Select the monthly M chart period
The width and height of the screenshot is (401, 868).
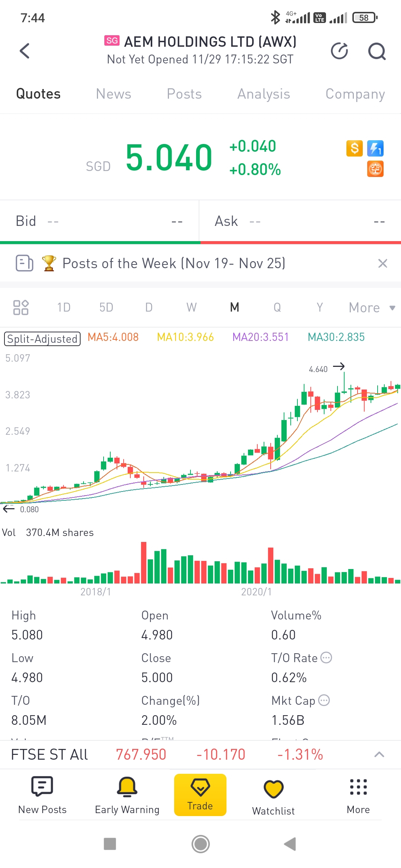point(235,308)
